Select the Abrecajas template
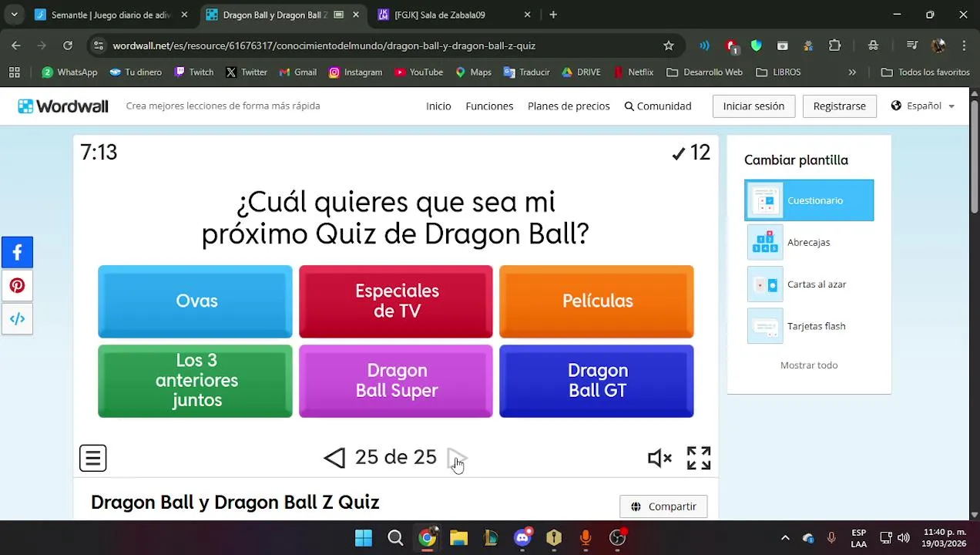The height and width of the screenshot is (555, 980). pyautogui.click(x=809, y=242)
